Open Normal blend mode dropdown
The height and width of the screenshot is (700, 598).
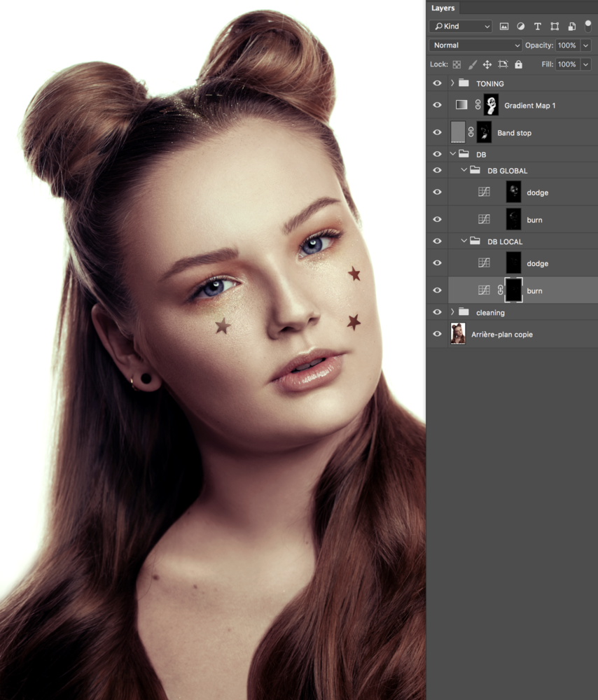(x=475, y=45)
